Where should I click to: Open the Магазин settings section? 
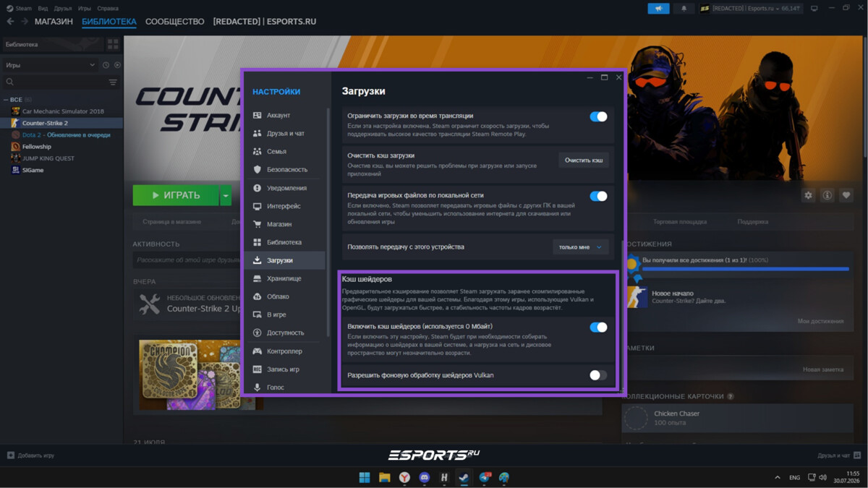[285, 224]
